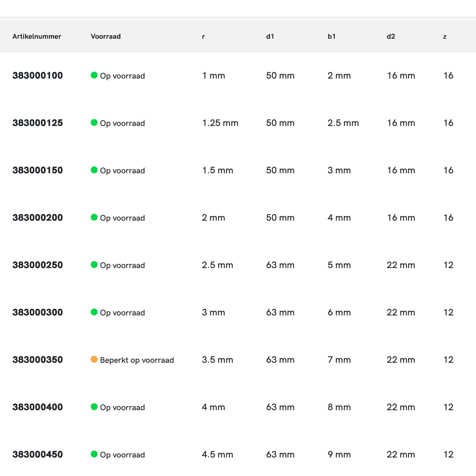Click the d2 column header
The width and height of the screenshot is (476, 476).
pos(391,37)
